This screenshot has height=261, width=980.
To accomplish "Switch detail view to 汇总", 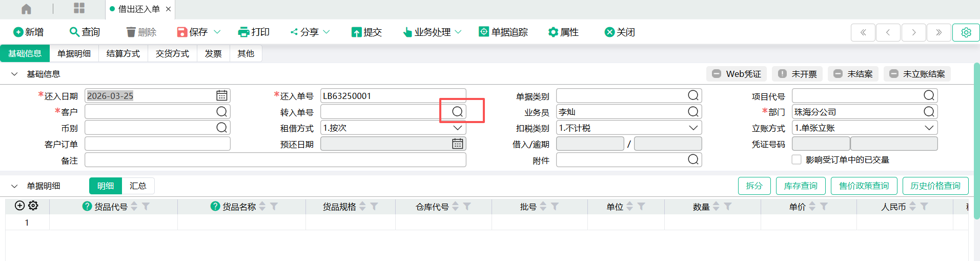I will point(138,186).
